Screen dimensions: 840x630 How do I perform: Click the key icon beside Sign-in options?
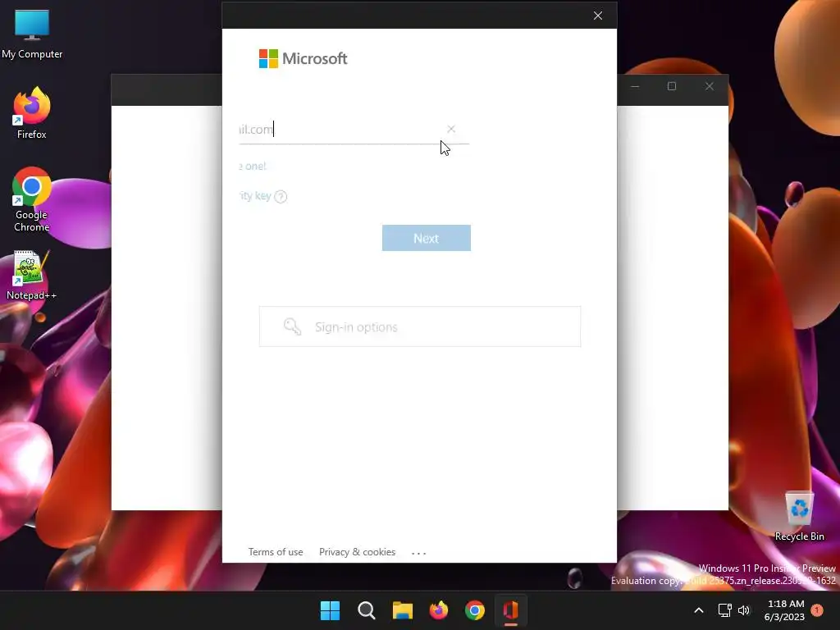pos(293,326)
